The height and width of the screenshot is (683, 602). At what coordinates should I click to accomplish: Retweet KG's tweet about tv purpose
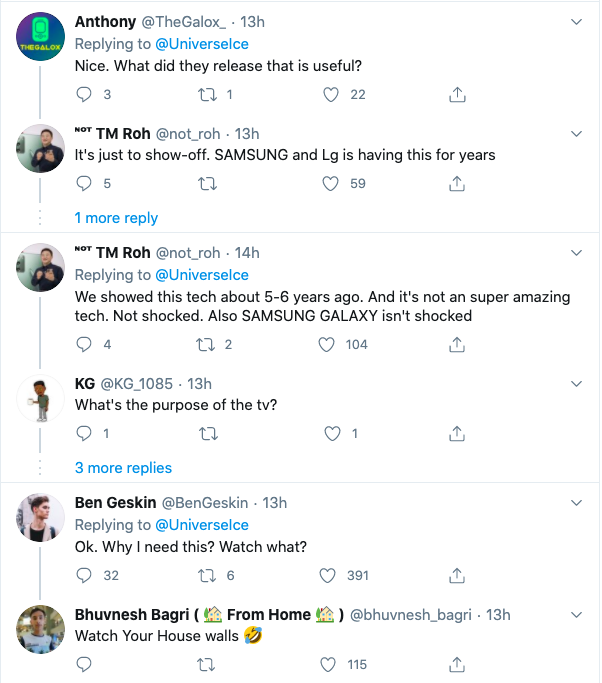point(207,433)
